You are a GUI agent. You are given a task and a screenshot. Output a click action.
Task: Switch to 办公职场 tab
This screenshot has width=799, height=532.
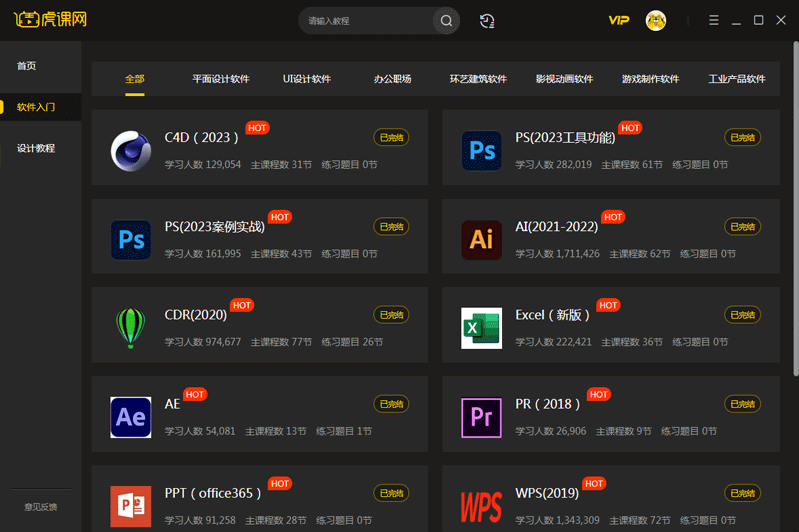click(x=393, y=79)
